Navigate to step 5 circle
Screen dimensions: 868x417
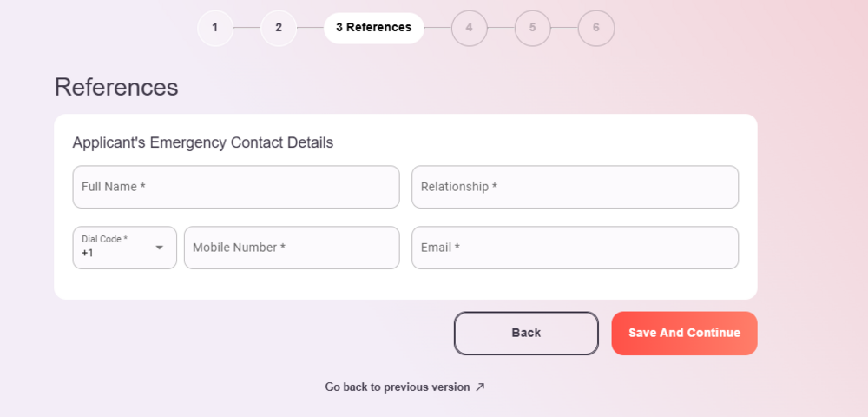[532, 28]
